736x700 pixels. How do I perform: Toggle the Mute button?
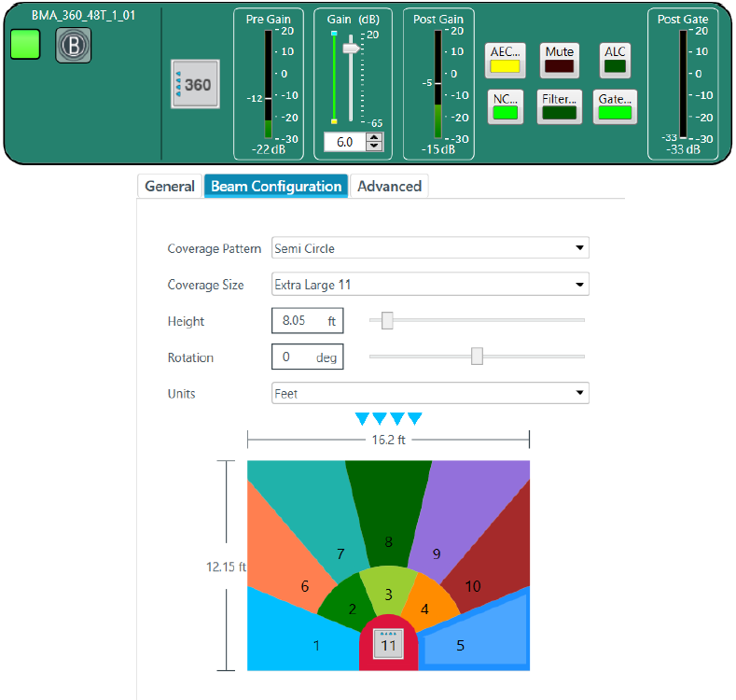tap(560, 59)
